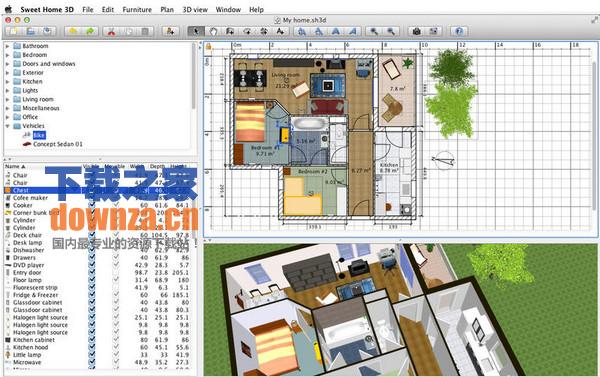Choose the Add text label tool
Viewport: 600px width, 377px height.
tap(280, 31)
